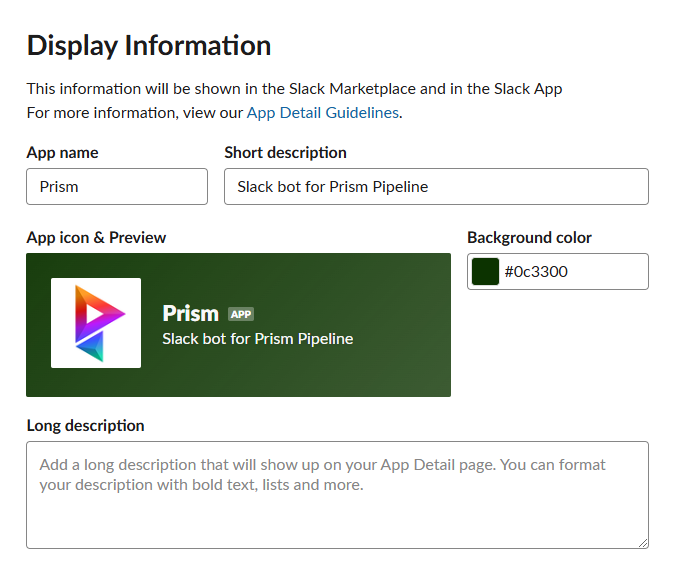This screenshot has width=676, height=566.
Task: Click into the App name field containing Prism
Action: click(117, 187)
